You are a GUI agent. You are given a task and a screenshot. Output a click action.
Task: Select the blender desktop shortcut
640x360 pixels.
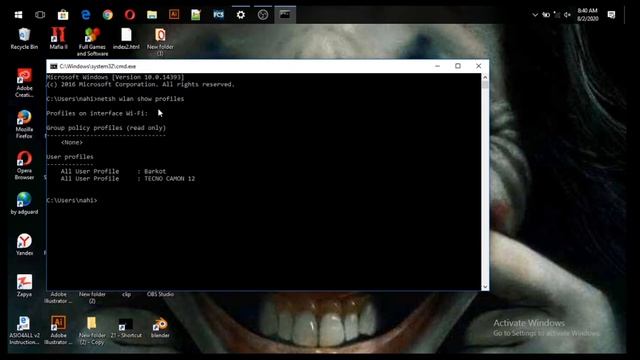point(160,328)
